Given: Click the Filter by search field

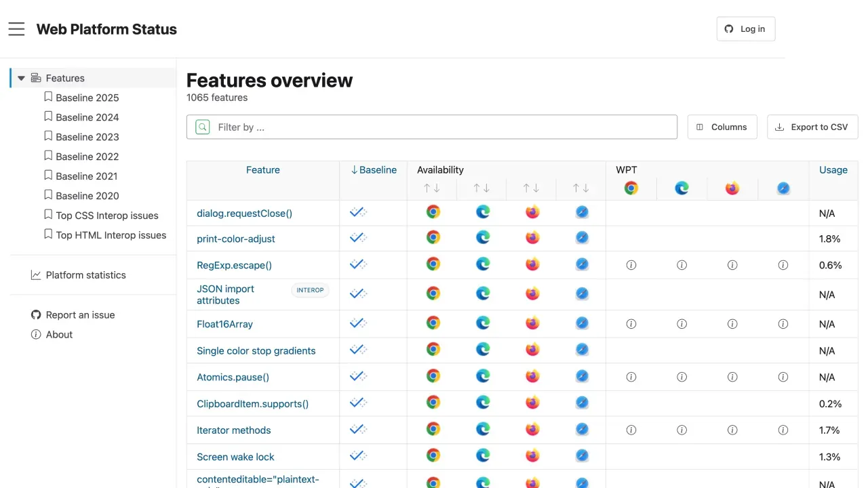Looking at the screenshot, I should tap(441, 127).
